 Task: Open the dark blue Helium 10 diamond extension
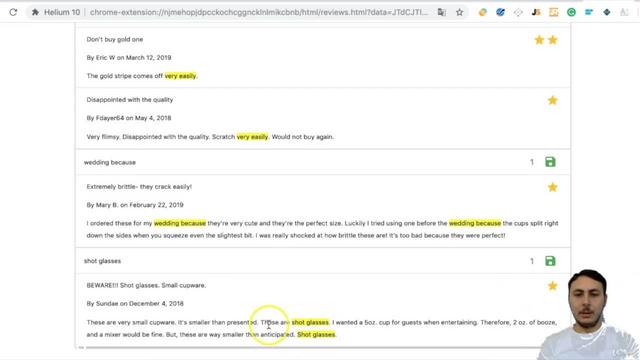click(x=607, y=12)
